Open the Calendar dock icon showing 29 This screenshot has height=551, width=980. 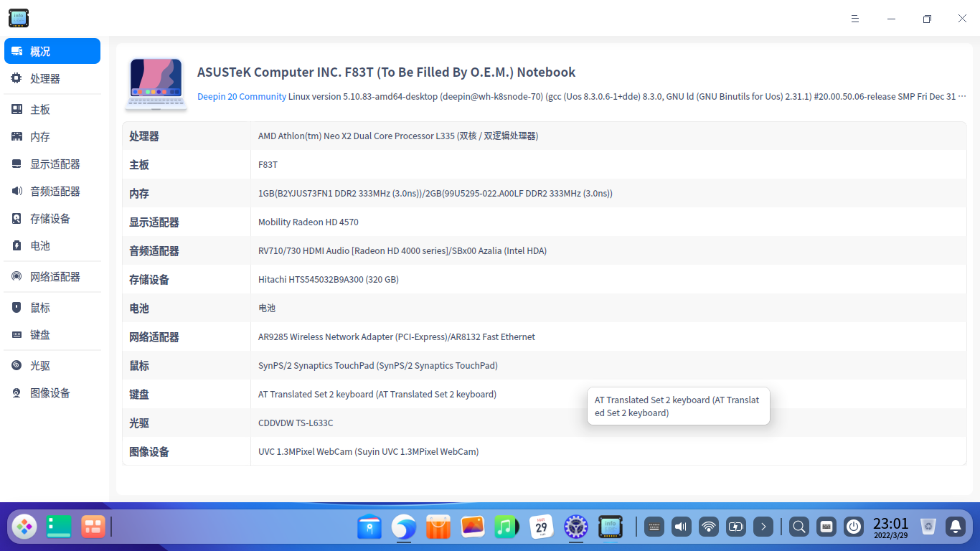[542, 527]
